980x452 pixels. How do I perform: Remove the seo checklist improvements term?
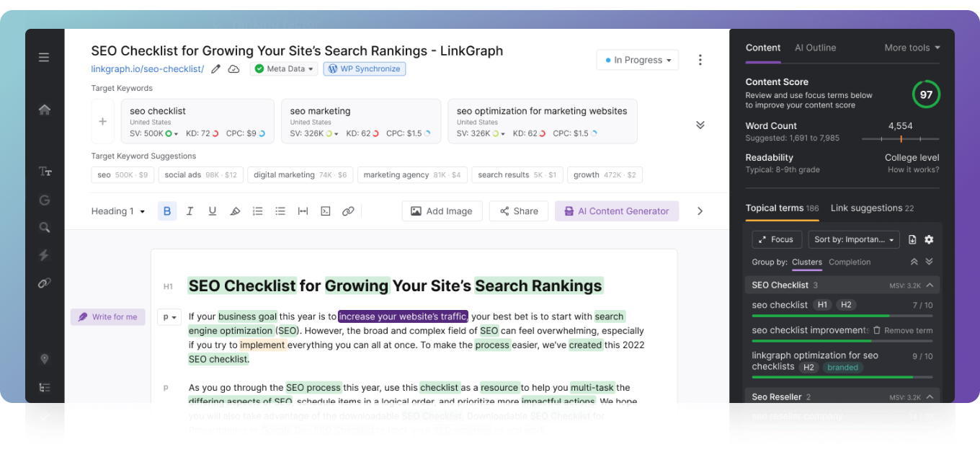pyautogui.click(x=902, y=330)
